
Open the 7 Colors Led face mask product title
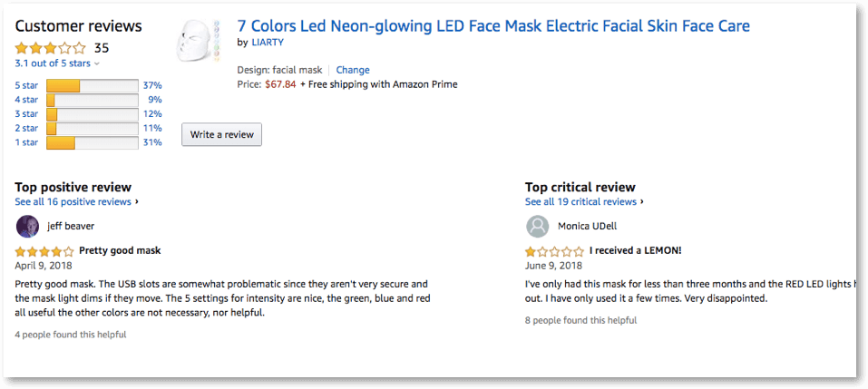tap(493, 26)
